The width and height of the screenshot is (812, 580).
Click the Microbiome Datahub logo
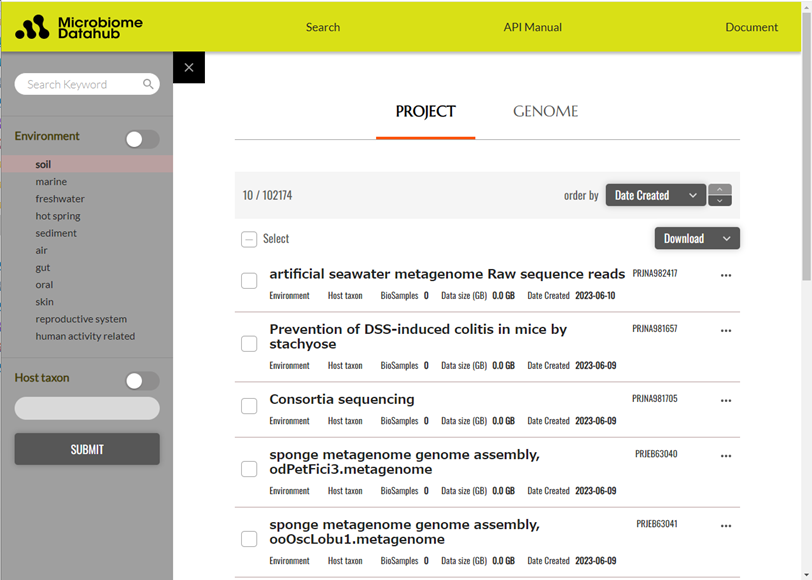click(x=79, y=27)
